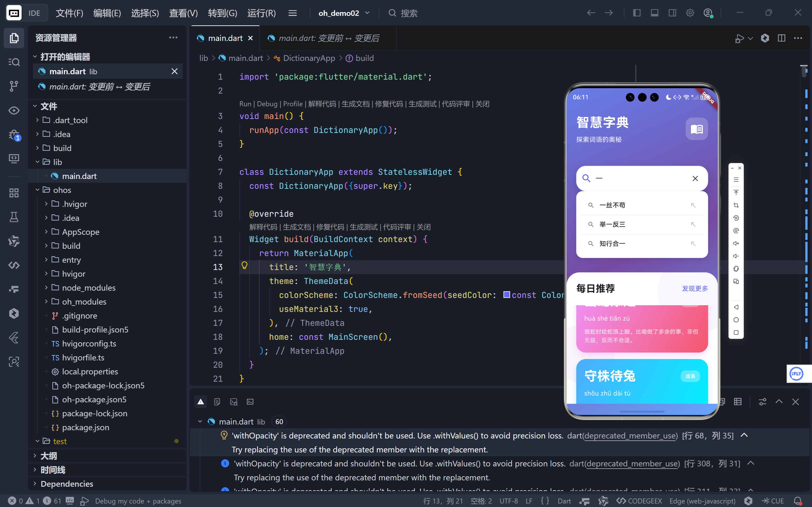Toggle the bottom panel layout icon
Viewport: 812px width, 507px height.
654,13
